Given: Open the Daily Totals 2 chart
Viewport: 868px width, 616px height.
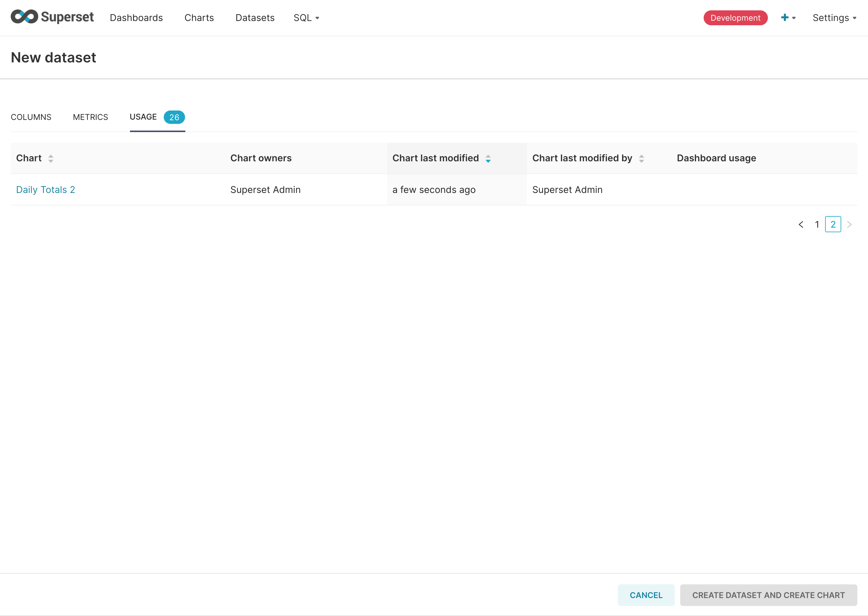Looking at the screenshot, I should coord(46,189).
